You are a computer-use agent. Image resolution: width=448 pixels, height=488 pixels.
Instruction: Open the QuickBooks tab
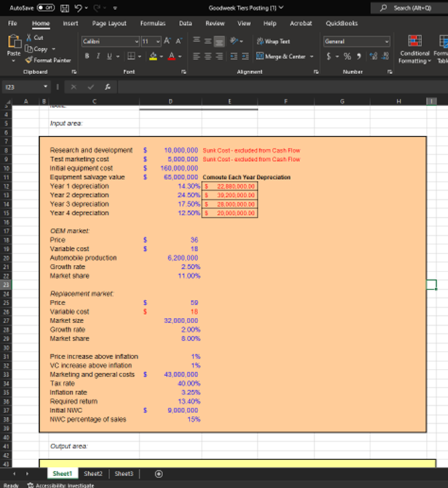click(342, 23)
